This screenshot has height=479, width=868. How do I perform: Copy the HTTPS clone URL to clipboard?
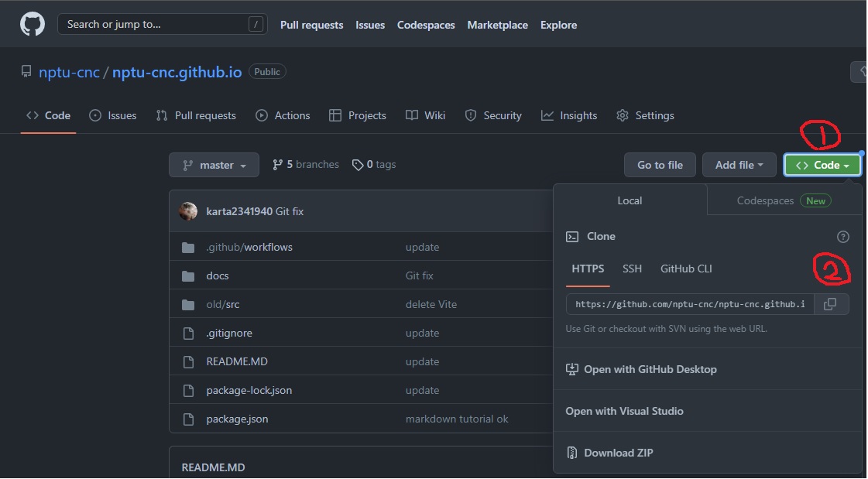[x=830, y=304]
